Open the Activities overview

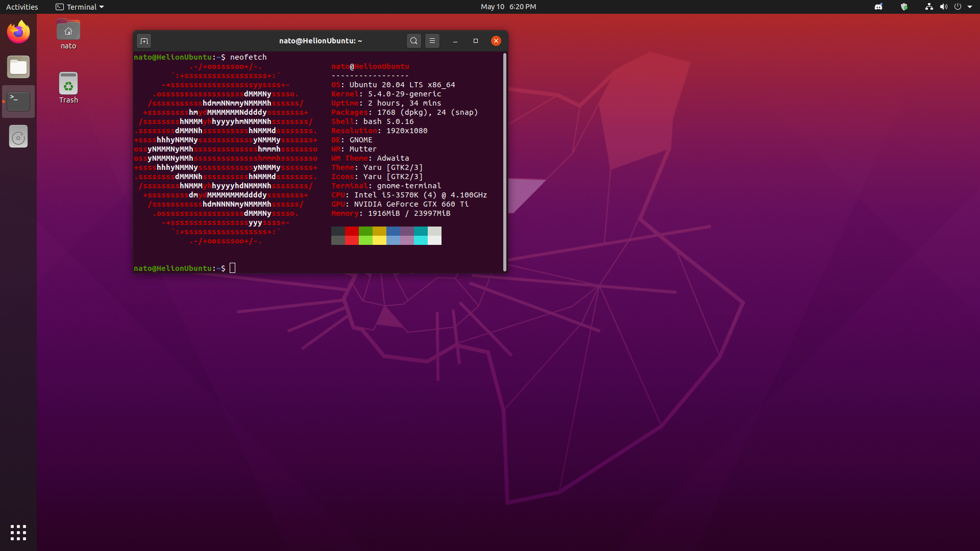coord(22,7)
